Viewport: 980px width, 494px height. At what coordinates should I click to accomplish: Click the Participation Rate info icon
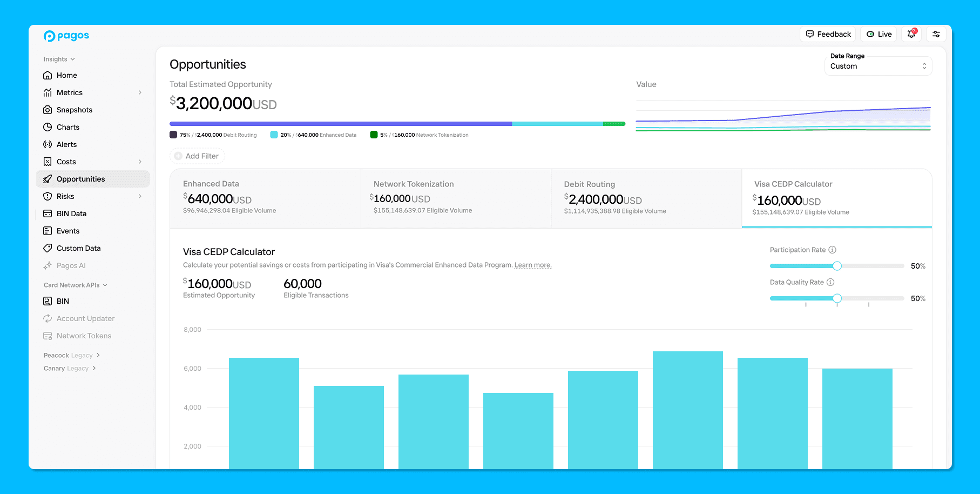tap(833, 250)
